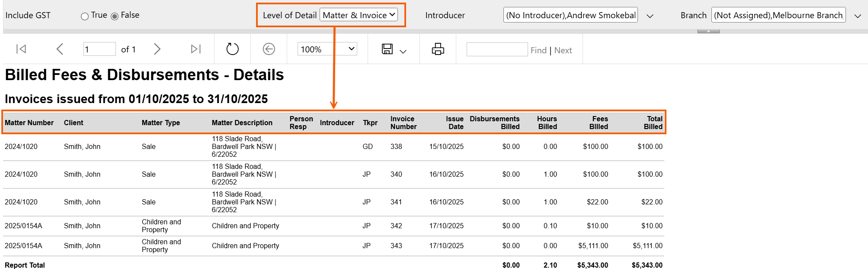Go to the first report page

(x=21, y=49)
